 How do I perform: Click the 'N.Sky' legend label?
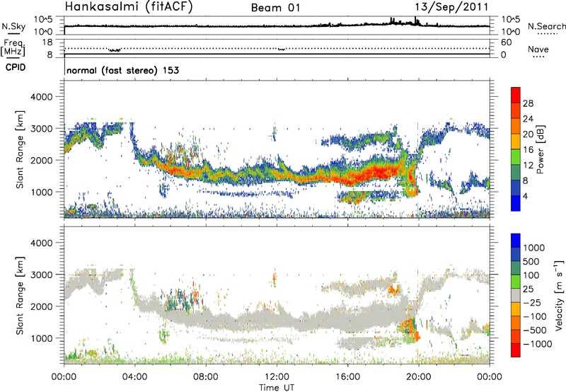(x=13, y=26)
